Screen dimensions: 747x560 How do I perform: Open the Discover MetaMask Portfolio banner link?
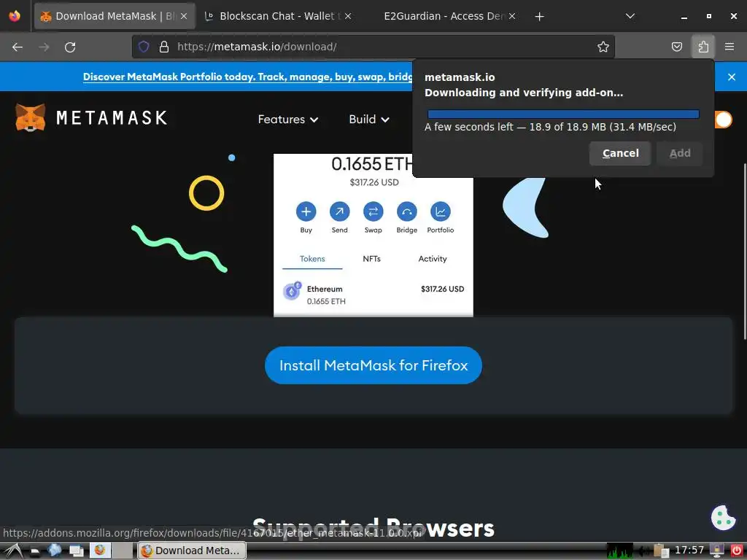pyautogui.click(x=248, y=77)
